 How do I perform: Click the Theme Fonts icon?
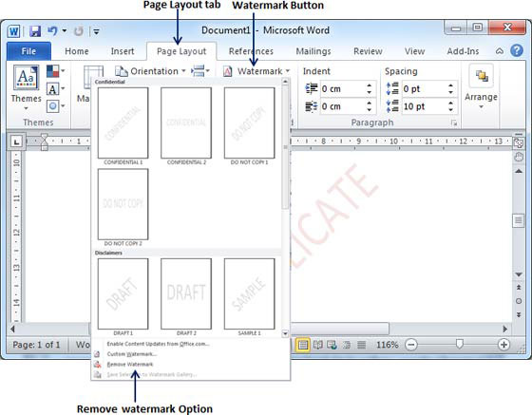coord(53,89)
